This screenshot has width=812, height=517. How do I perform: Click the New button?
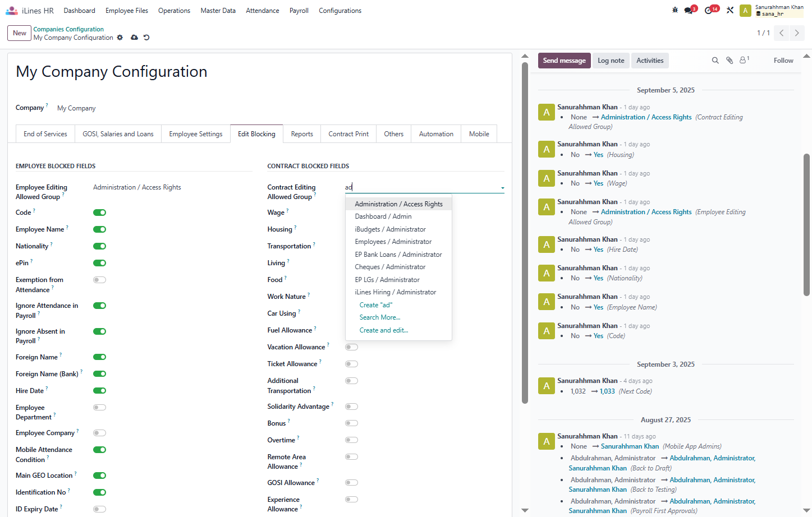pos(20,33)
